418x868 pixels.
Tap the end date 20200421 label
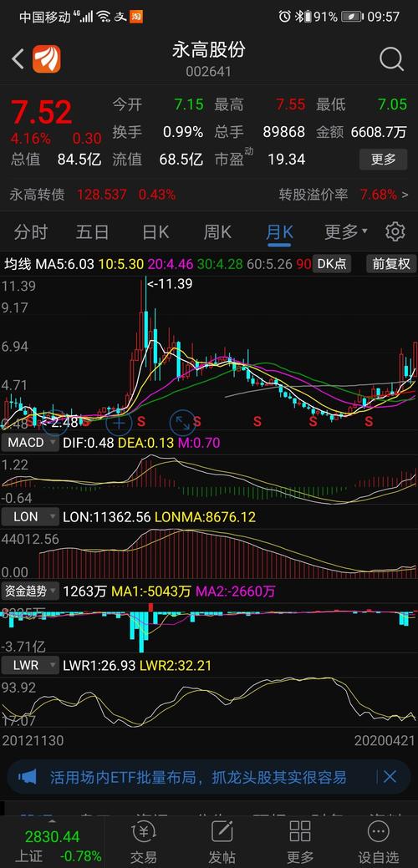pyautogui.click(x=385, y=741)
